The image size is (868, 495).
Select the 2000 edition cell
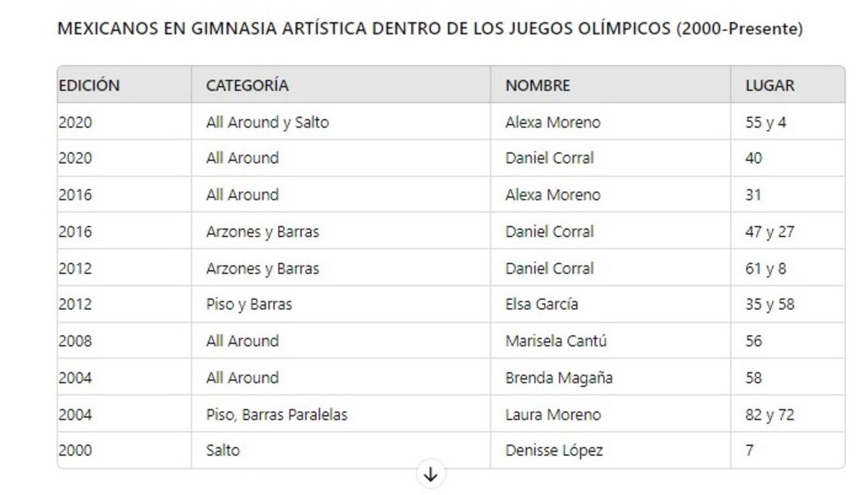coord(75,451)
